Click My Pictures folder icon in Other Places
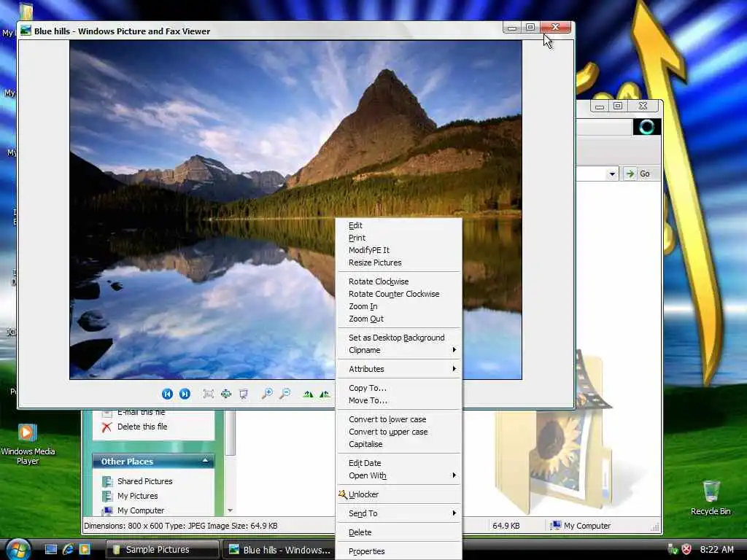The image size is (747, 560). [107, 496]
